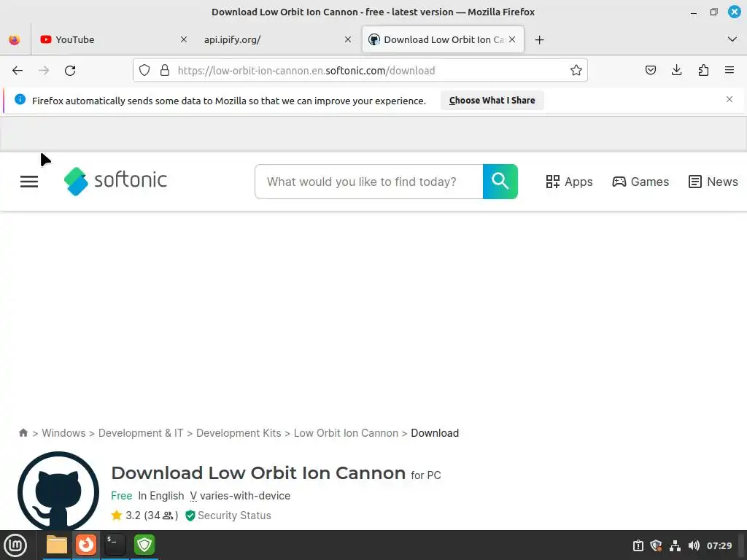The image size is (747, 560).
Task: Click the varies-with-device version text
Action: click(x=245, y=496)
